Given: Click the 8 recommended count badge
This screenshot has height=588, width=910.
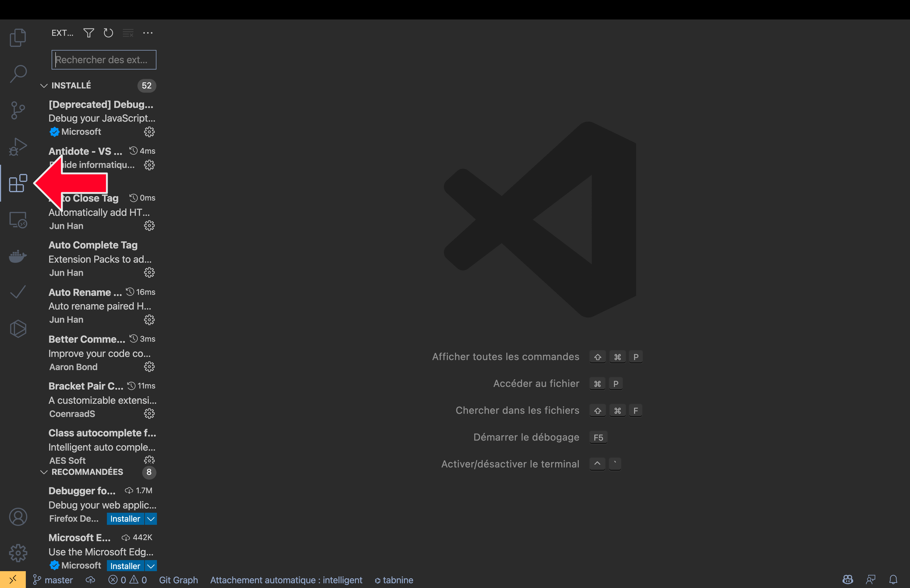Looking at the screenshot, I should [149, 472].
